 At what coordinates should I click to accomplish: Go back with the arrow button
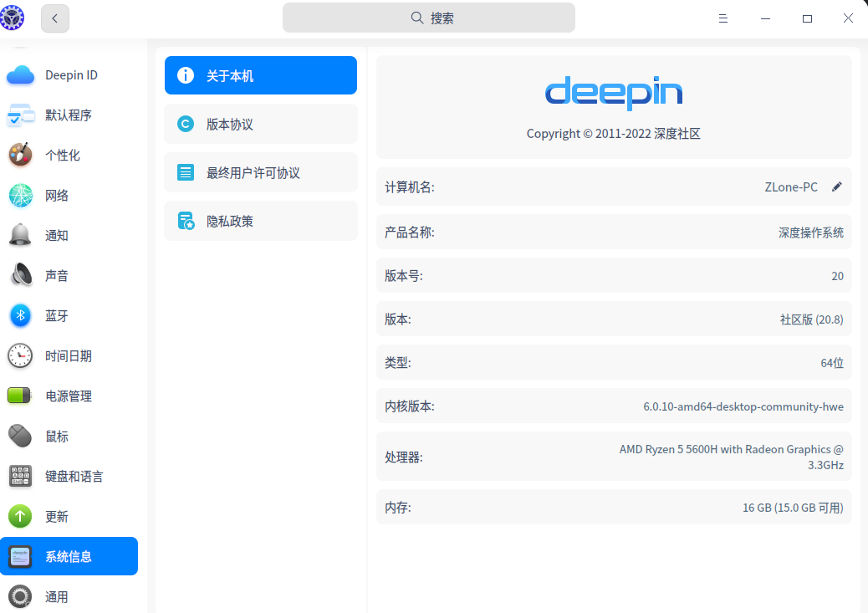coord(55,18)
